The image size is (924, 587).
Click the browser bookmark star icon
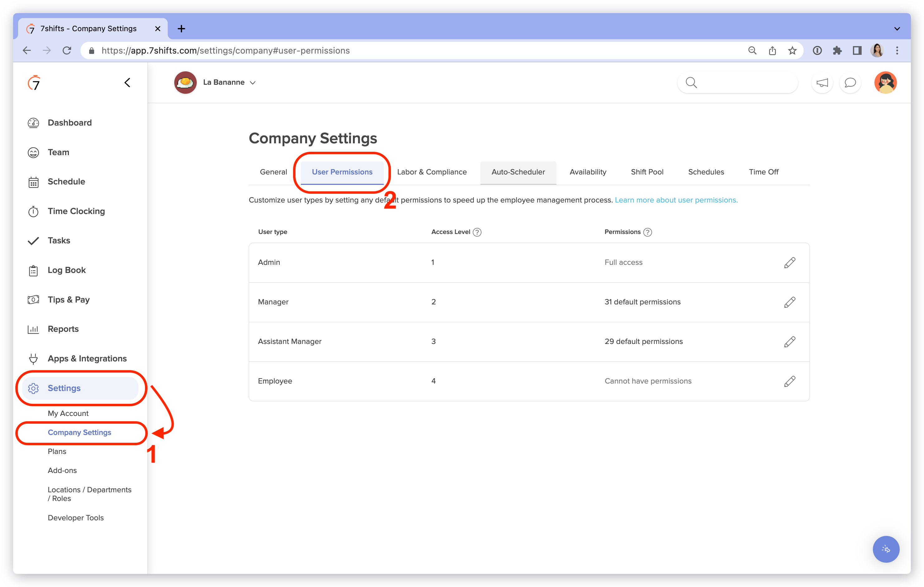792,50
